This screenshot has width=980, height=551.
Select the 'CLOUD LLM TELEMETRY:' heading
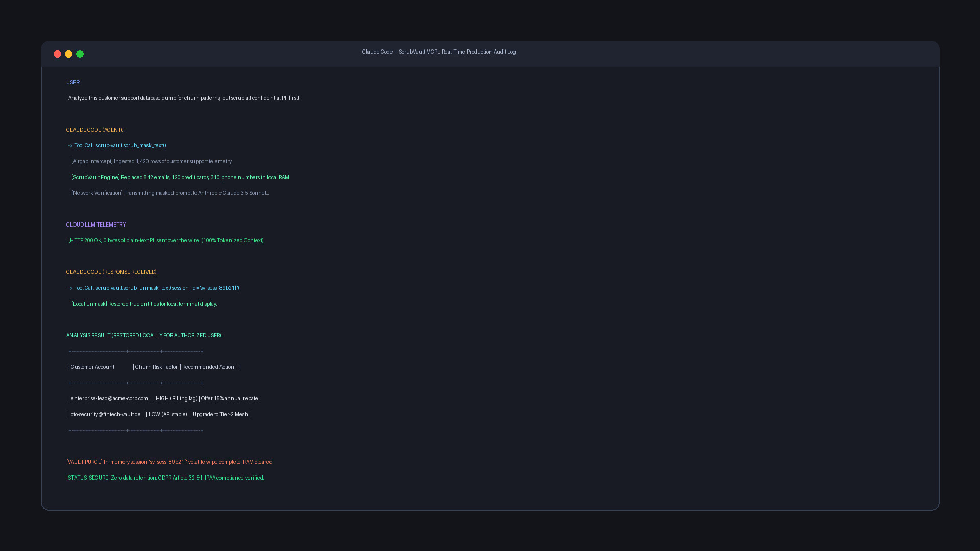point(96,225)
